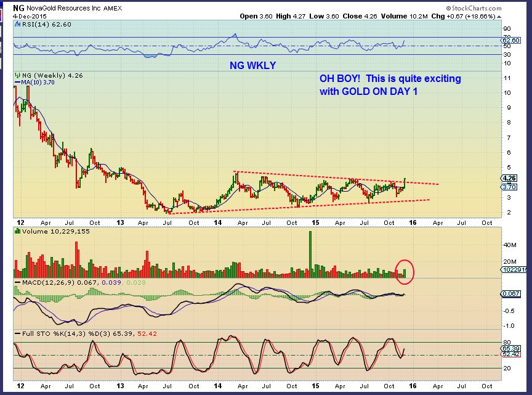Click the 'Open 3.60' value in header
This screenshot has width=532, height=395.
coord(256,16)
